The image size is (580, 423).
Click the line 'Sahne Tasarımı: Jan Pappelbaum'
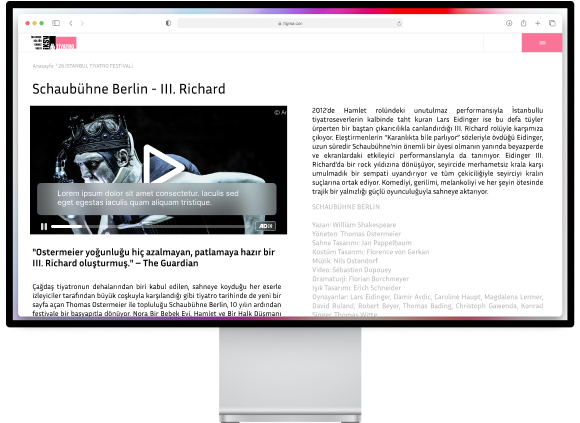(x=362, y=243)
